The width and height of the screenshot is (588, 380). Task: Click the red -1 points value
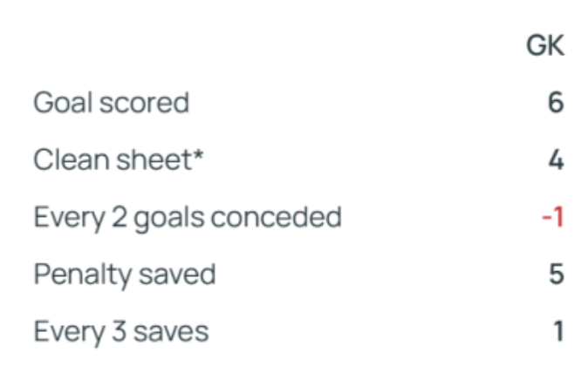coord(552,217)
